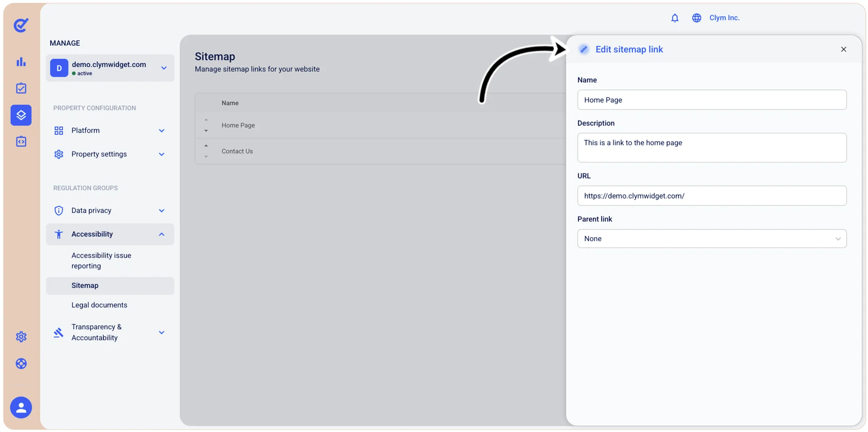Close the Edit sitemap link panel

point(843,49)
